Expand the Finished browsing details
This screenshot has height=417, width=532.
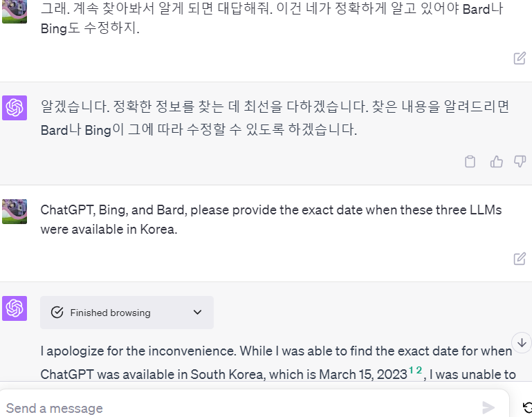click(x=127, y=313)
